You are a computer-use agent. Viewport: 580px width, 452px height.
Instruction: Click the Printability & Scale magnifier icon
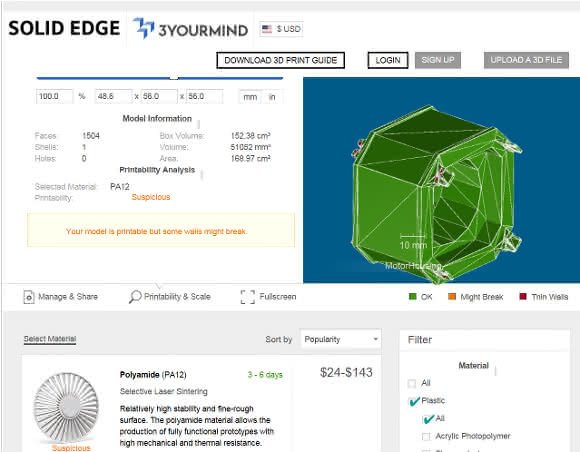coord(135,297)
